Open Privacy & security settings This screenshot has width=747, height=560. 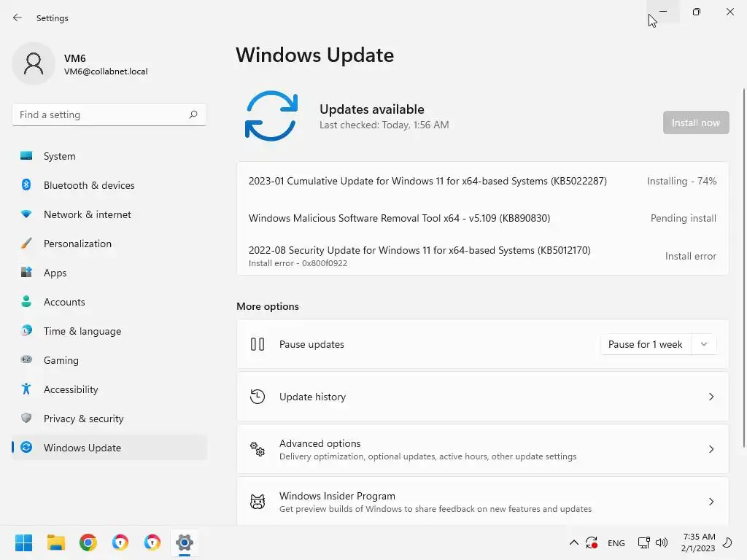point(109,419)
